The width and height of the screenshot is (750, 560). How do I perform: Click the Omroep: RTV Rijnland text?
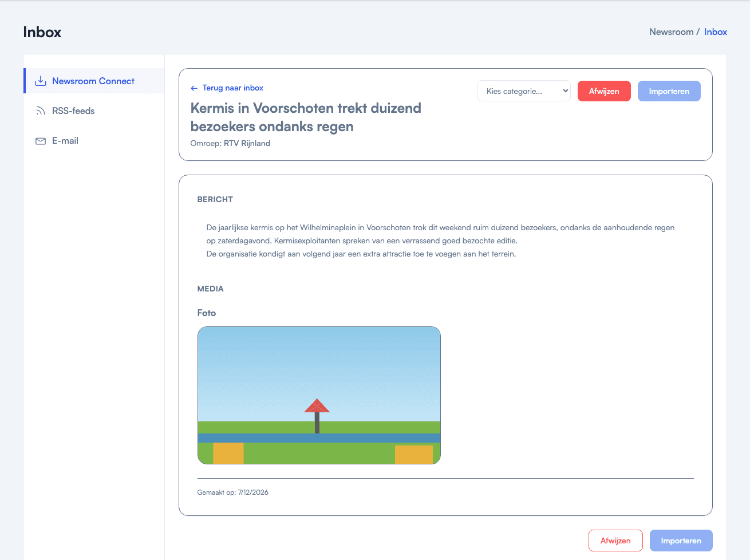pyautogui.click(x=230, y=144)
